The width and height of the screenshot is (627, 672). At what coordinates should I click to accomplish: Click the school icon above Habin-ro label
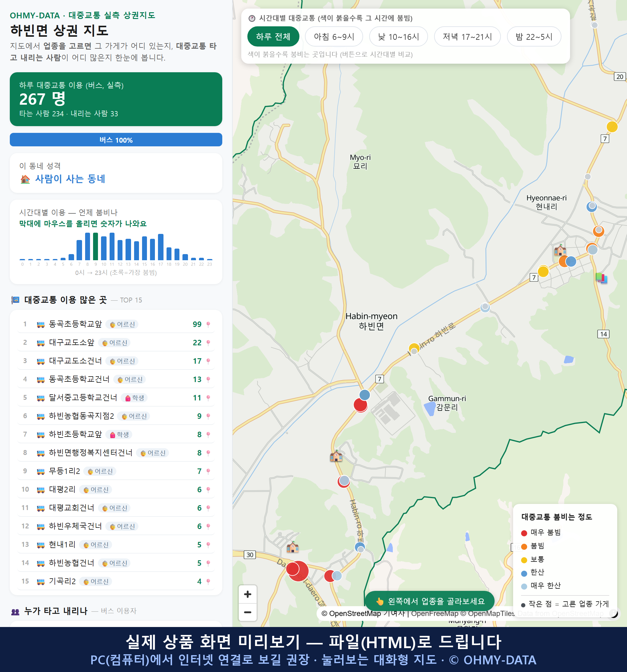pos(336,456)
